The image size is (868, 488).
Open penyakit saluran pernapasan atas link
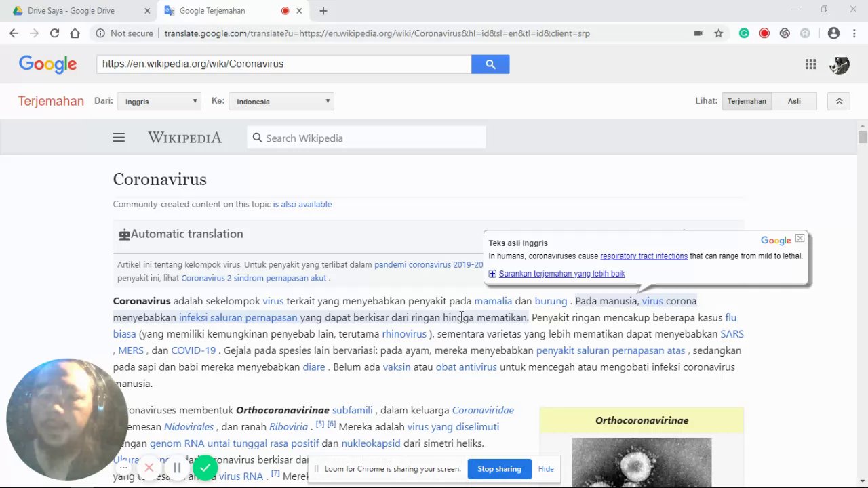(610, 350)
